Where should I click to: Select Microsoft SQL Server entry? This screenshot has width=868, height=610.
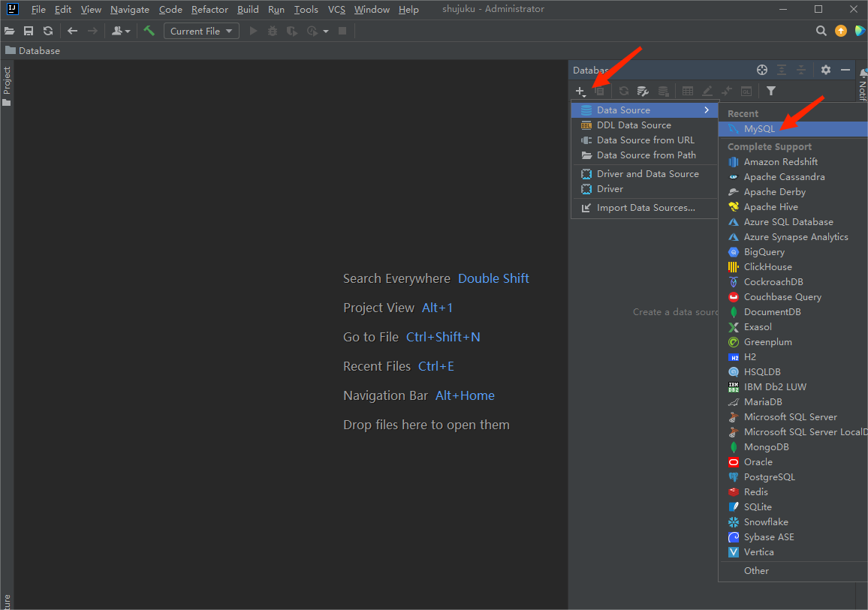[x=793, y=416]
